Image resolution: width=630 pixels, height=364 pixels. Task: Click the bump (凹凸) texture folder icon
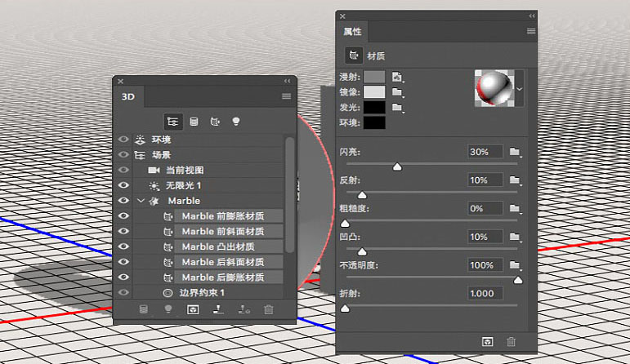pyautogui.click(x=515, y=237)
